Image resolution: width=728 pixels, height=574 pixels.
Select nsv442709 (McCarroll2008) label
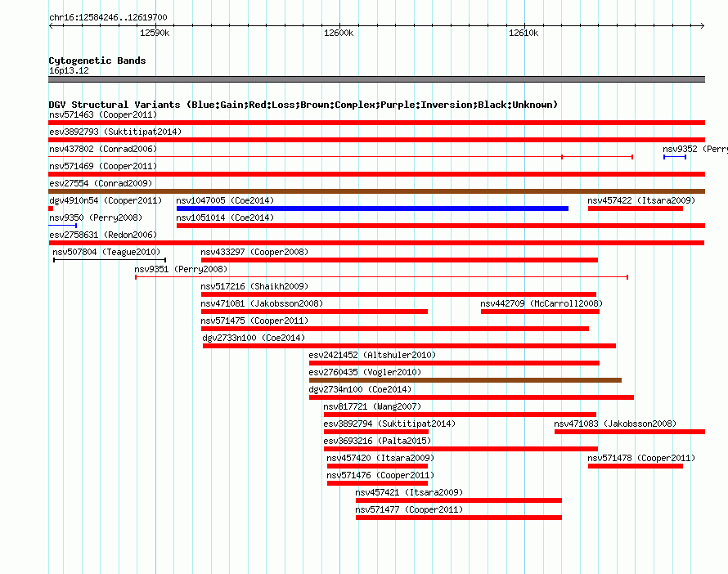pyautogui.click(x=542, y=303)
